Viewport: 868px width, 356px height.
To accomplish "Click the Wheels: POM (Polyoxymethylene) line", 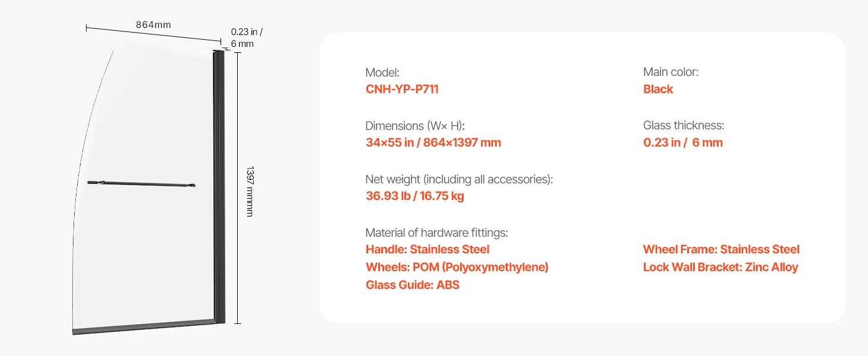I will coord(457,268).
